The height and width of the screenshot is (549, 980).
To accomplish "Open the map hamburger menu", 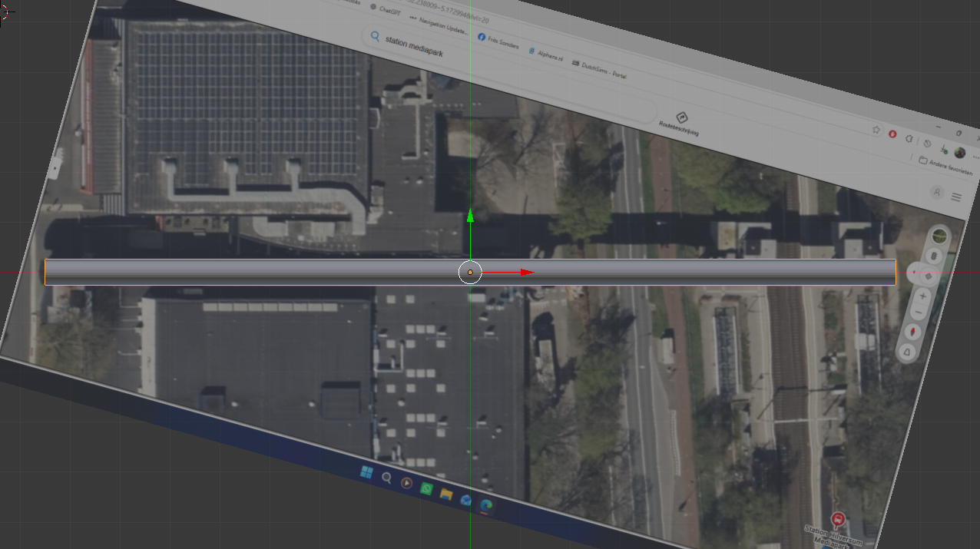I will tap(956, 197).
